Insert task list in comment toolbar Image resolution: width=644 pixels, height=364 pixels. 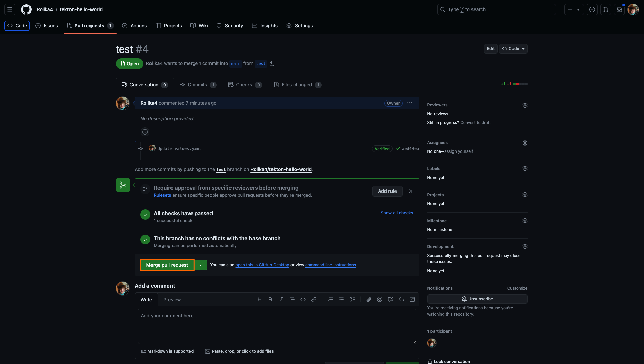click(352, 299)
